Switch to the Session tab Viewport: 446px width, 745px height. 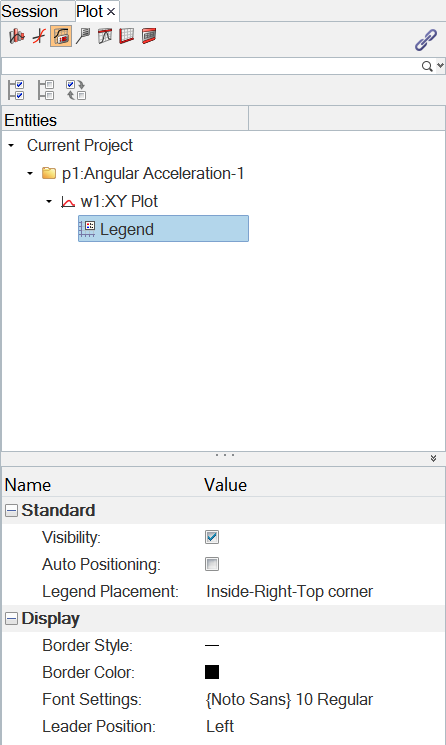coord(29,11)
